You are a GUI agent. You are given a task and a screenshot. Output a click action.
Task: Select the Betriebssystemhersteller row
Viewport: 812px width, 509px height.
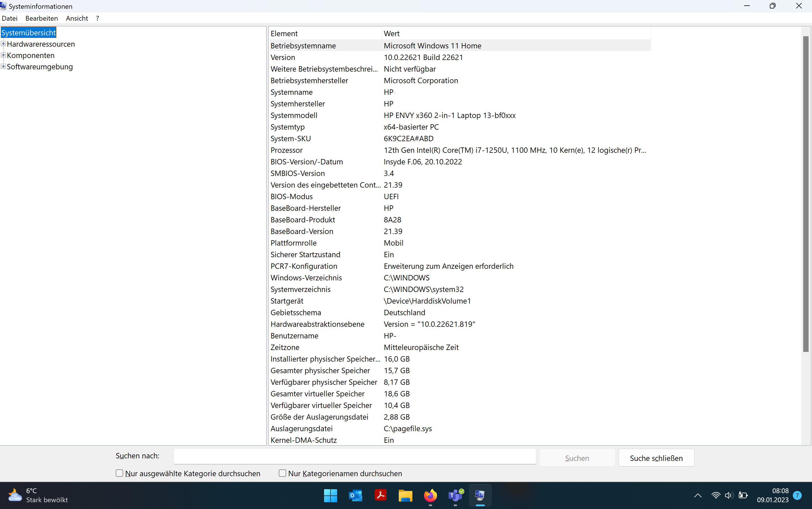tap(460, 80)
